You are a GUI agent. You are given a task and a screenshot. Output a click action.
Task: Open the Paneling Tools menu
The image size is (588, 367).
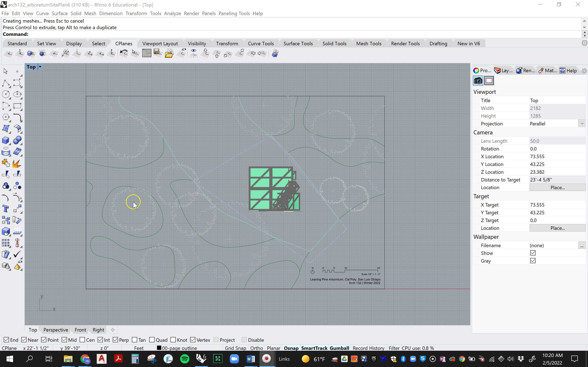(x=234, y=13)
